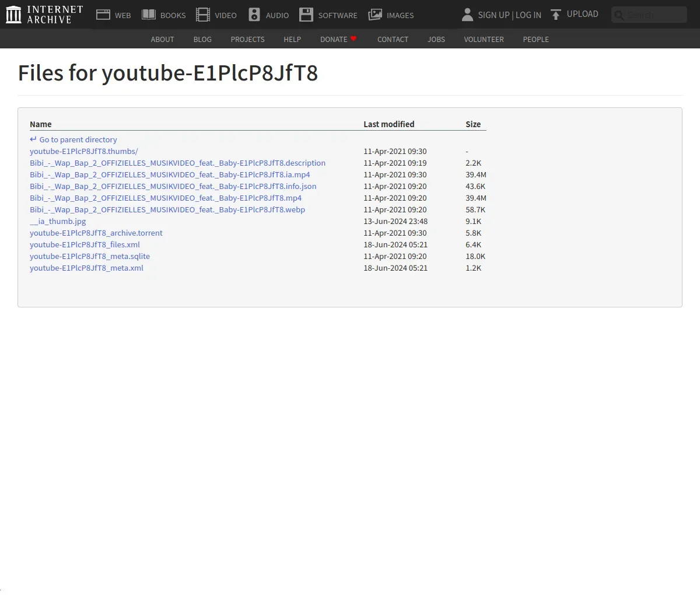This screenshot has height=595, width=700.
Task: Open the BOOKS menu label
Action: click(x=173, y=15)
